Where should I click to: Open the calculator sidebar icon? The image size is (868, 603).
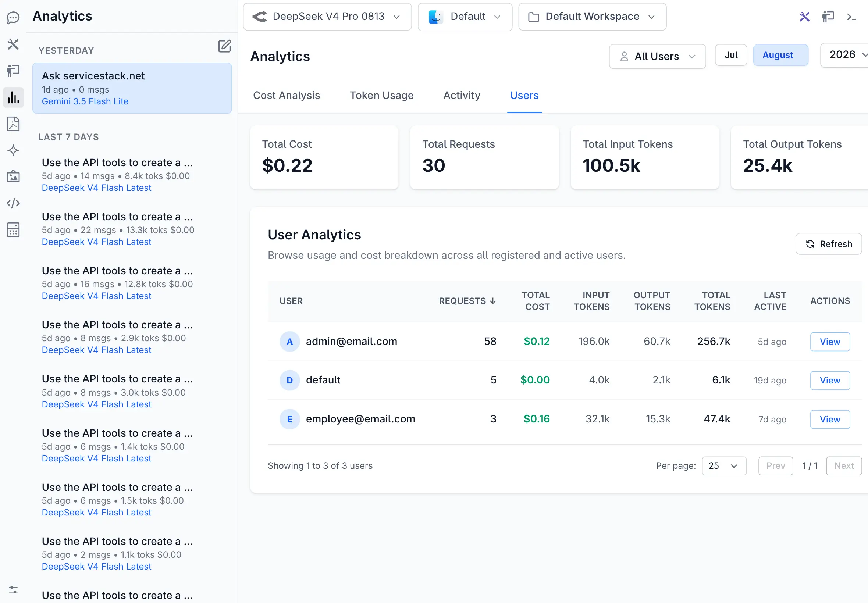point(13,230)
